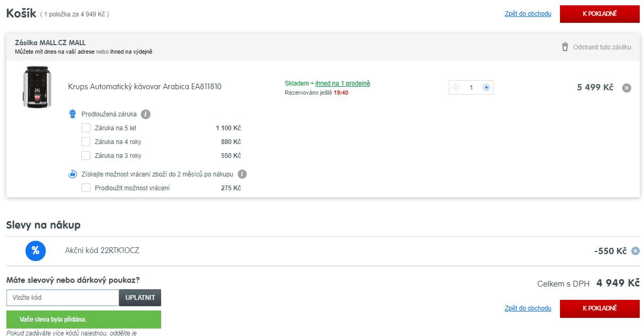Open the ihned na 1 prodejně link
The width and height of the screenshot is (644, 336).
click(x=342, y=83)
